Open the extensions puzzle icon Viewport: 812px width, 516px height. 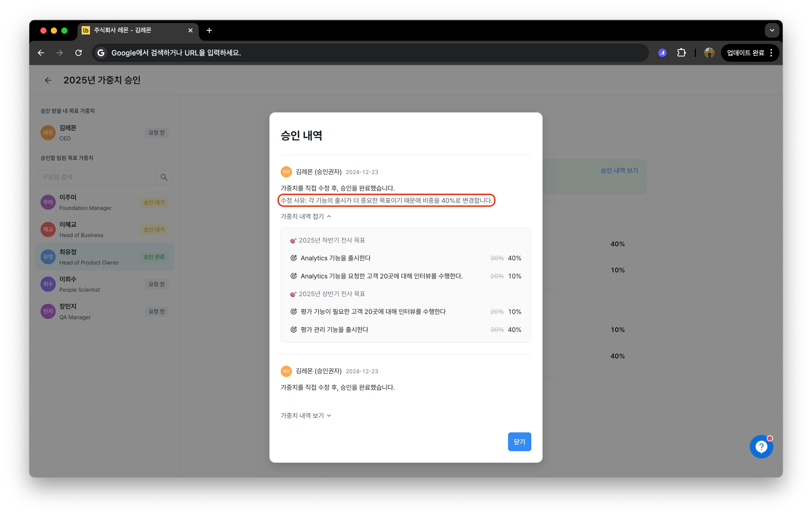pos(681,53)
